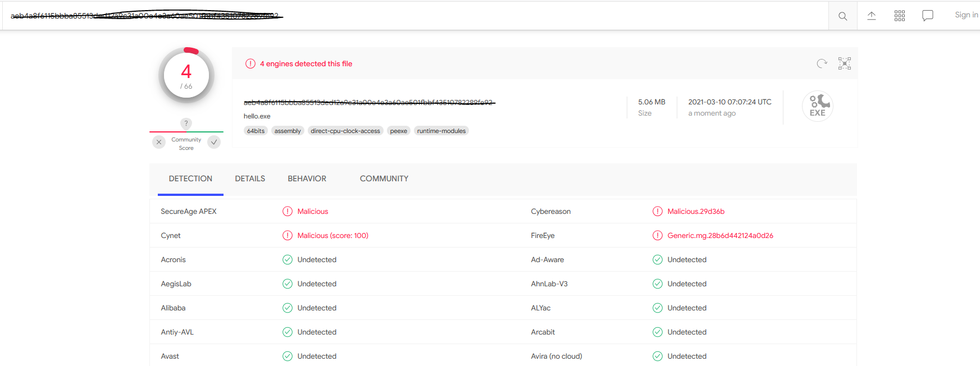Click the 4/66 detection score gauge
The height and width of the screenshot is (366, 980).
click(186, 76)
